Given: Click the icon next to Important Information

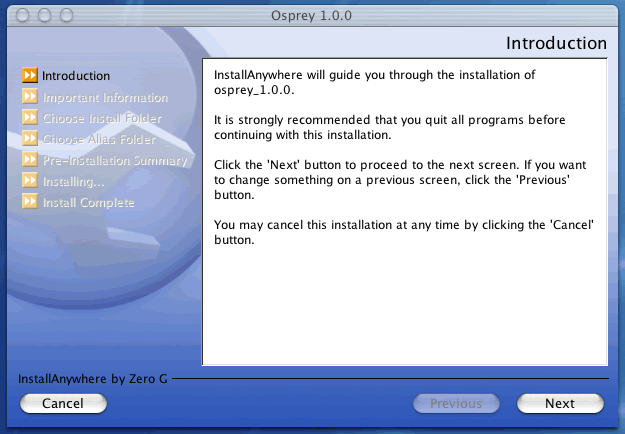Looking at the screenshot, I should click(30, 98).
